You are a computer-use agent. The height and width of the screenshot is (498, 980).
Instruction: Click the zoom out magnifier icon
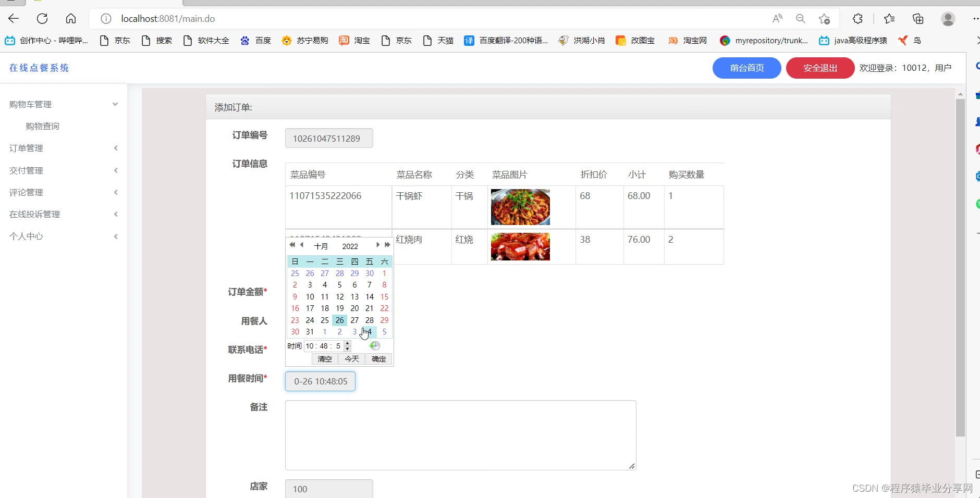coord(801,19)
